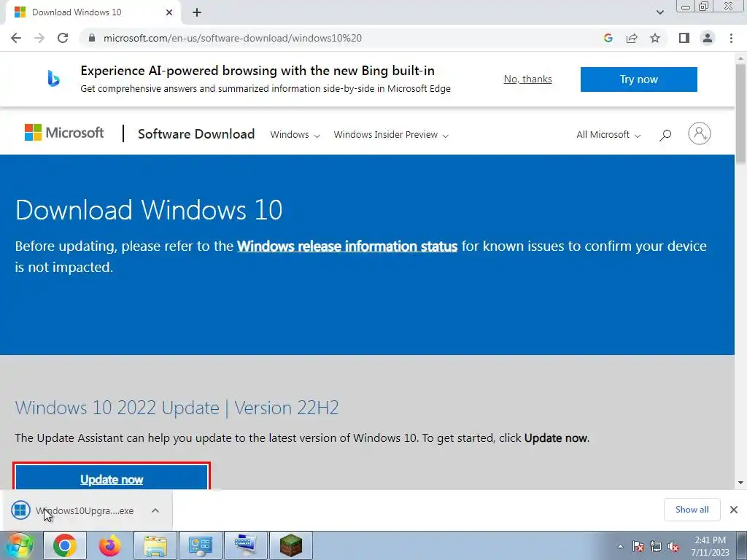Dismiss the banner with No, thanks
Screen dimensions: 747x560
pyautogui.click(x=528, y=79)
